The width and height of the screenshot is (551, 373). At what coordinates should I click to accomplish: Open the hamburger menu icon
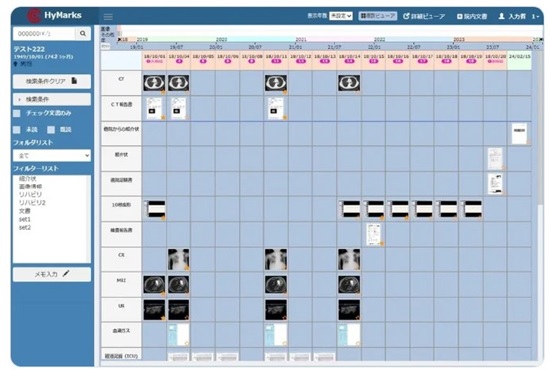108,17
